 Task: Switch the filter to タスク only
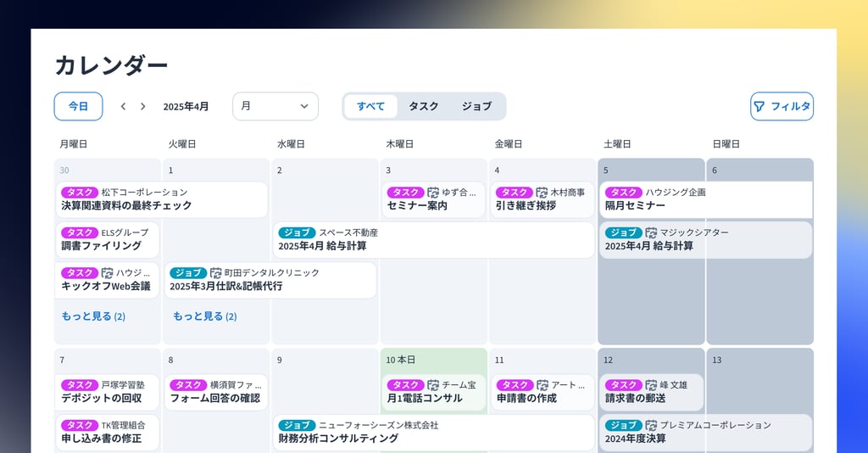click(x=424, y=107)
